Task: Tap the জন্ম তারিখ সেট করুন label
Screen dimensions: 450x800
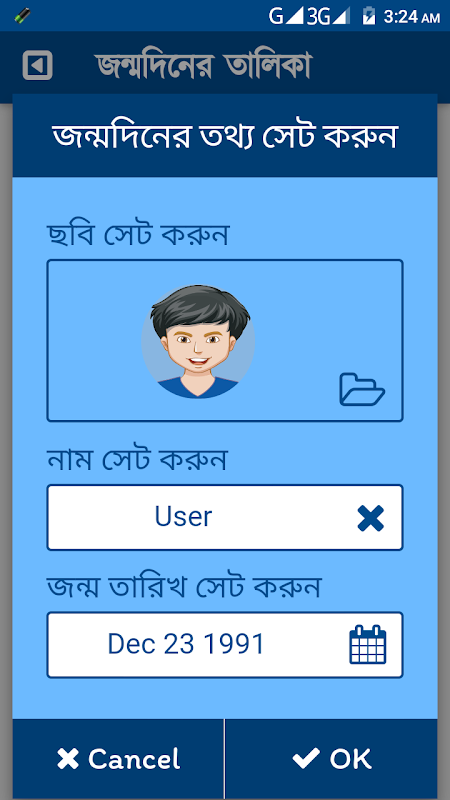Action: pyautogui.click(x=183, y=587)
